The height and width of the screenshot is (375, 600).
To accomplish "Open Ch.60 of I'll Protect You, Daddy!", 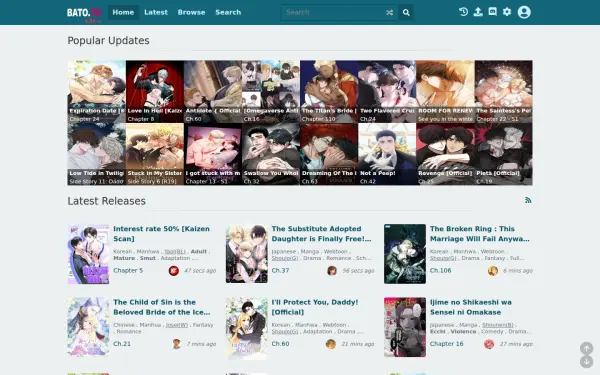I will (280, 344).
